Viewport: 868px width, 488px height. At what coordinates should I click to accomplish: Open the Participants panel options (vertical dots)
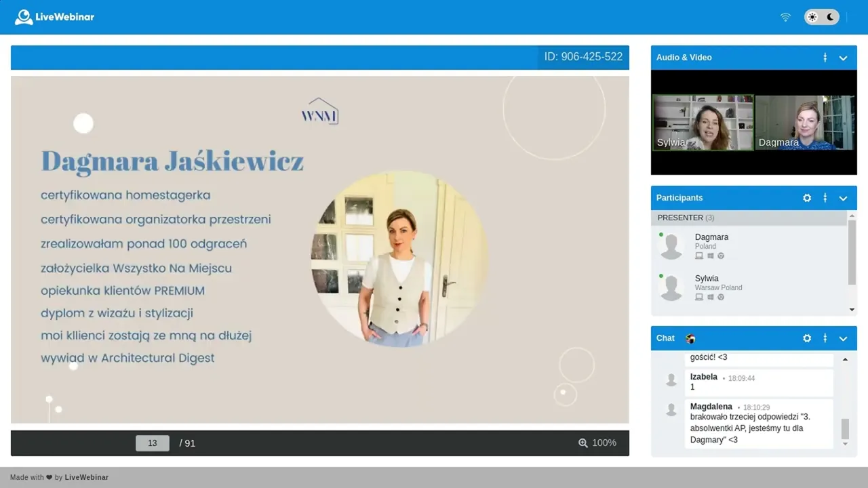tap(825, 198)
